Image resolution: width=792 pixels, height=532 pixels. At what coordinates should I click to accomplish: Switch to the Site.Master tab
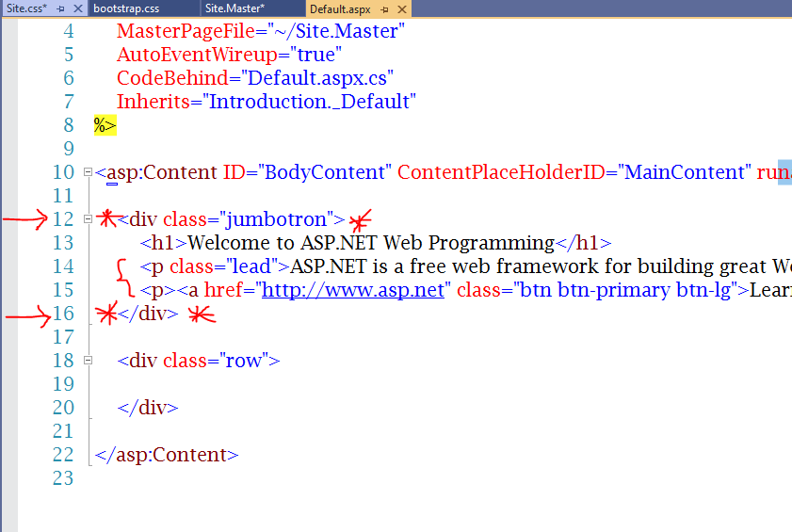(234, 8)
